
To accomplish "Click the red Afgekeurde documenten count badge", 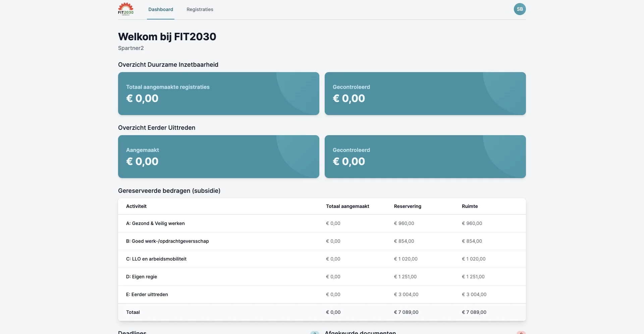I will pos(521,333).
